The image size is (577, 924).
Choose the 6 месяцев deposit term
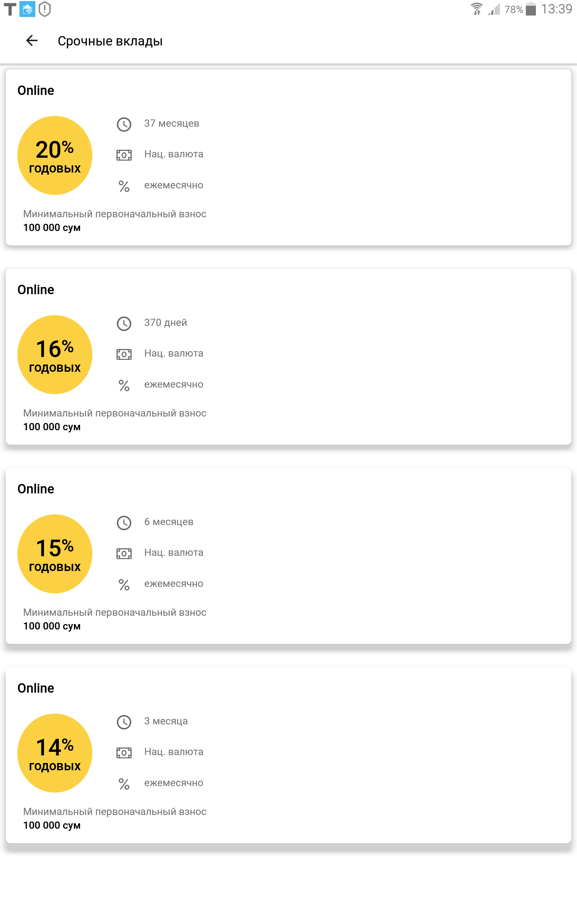pyautogui.click(x=169, y=522)
